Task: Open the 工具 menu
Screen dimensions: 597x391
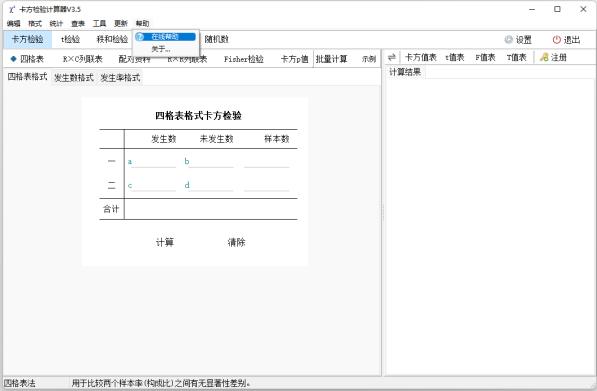Action: pos(99,24)
